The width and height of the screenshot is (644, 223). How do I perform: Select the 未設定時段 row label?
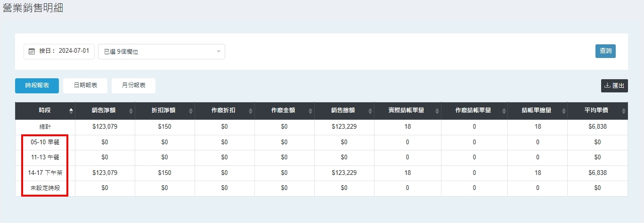[x=45, y=188]
